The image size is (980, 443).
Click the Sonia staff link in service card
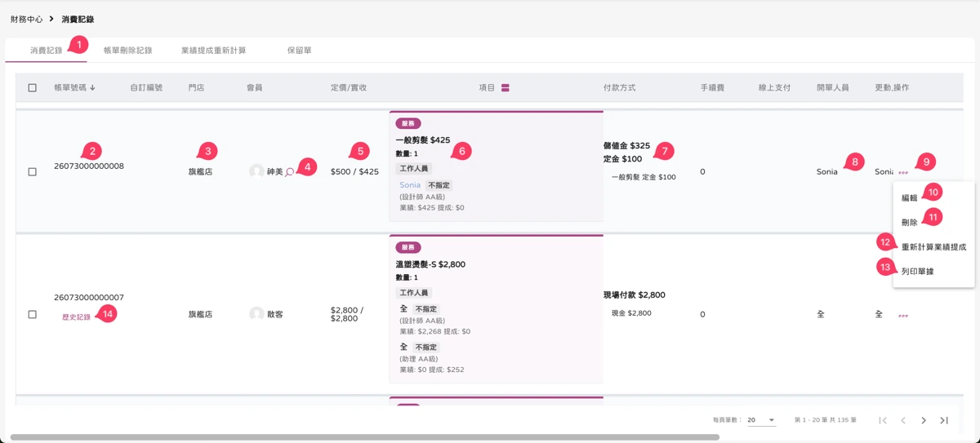click(x=410, y=185)
